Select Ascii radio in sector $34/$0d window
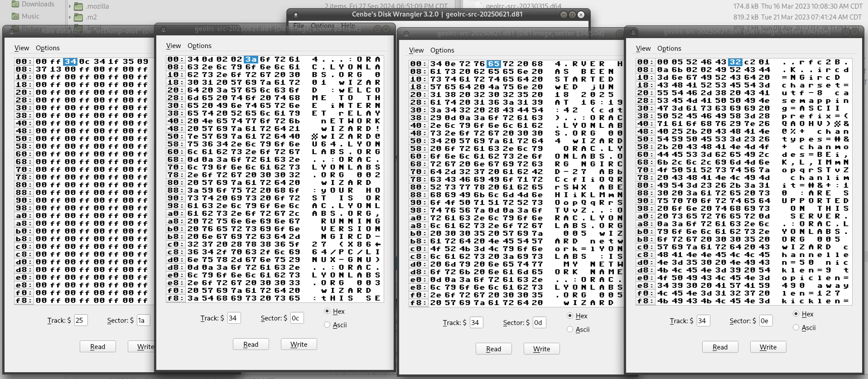This screenshot has height=379, width=868. 570,329
